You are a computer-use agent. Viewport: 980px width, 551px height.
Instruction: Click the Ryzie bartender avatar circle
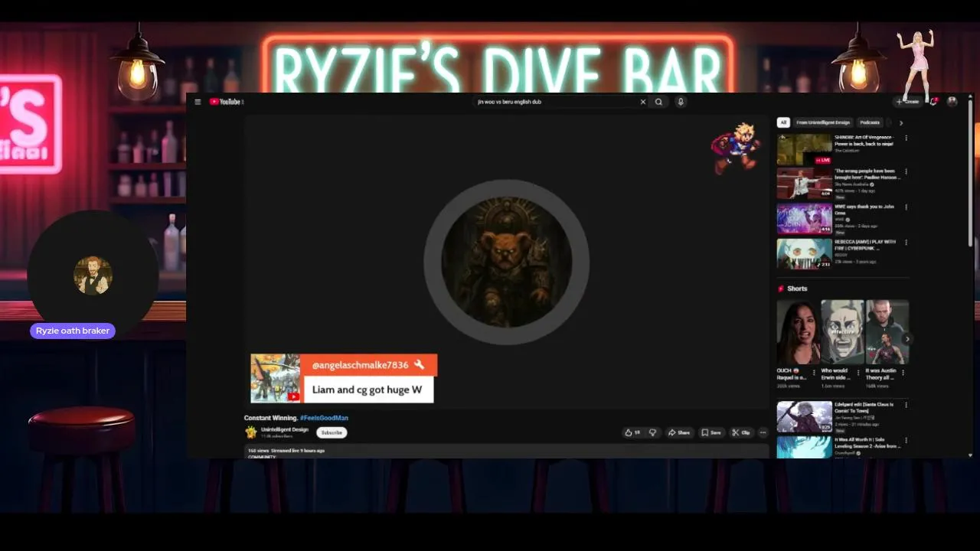[93, 275]
